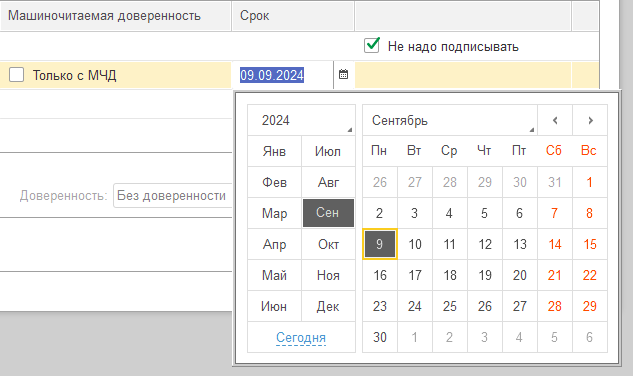
Task: Pick day 2 in the second week
Action: [x=380, y=213]
